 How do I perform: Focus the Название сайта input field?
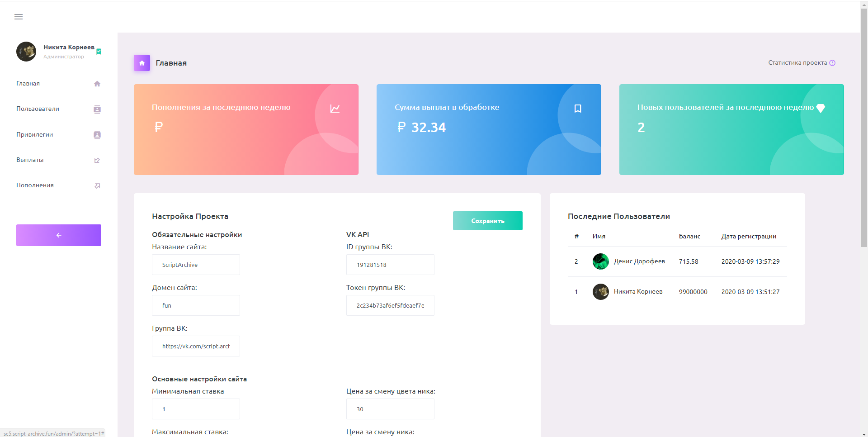click(196, 265)
